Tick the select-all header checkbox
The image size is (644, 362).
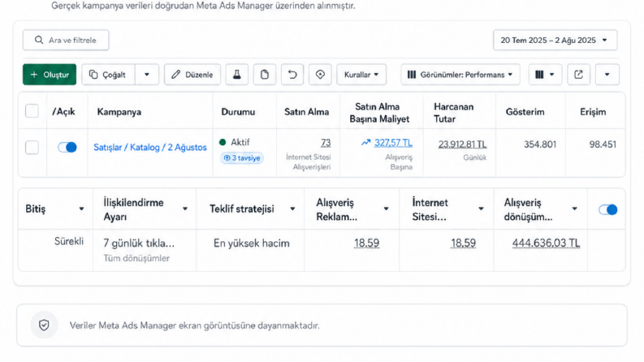32,111
